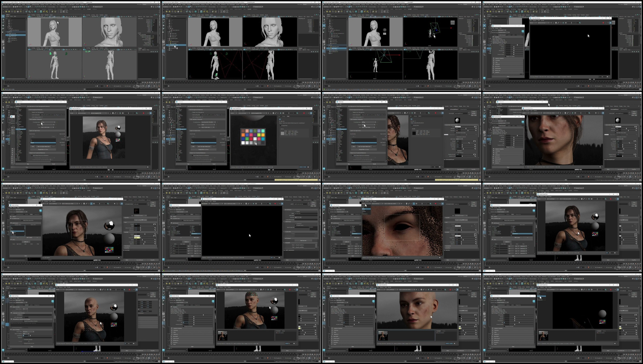Click red auto-key icon in gray four-view frame
This screenshot has width=643, height=364.
107,86
